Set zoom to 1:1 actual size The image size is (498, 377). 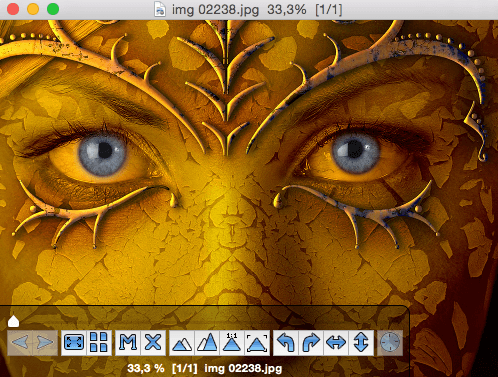232,342
